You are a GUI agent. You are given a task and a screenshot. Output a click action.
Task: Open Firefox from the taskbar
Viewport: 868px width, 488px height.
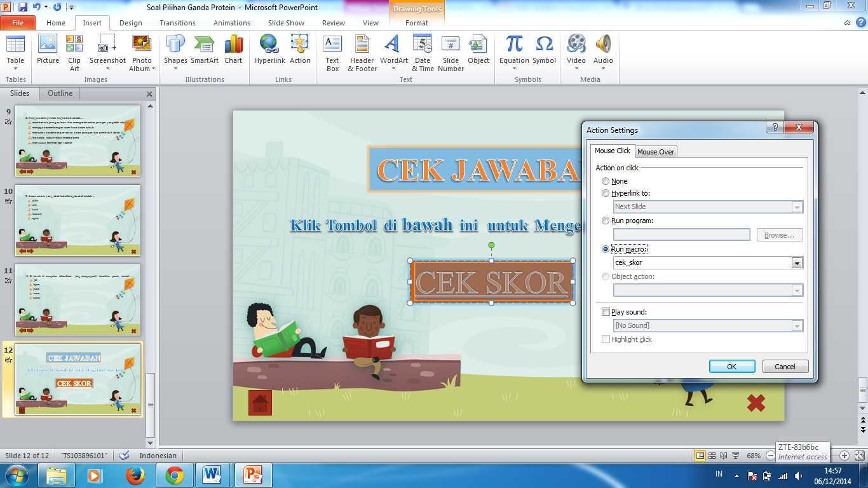tap(135, 475)
